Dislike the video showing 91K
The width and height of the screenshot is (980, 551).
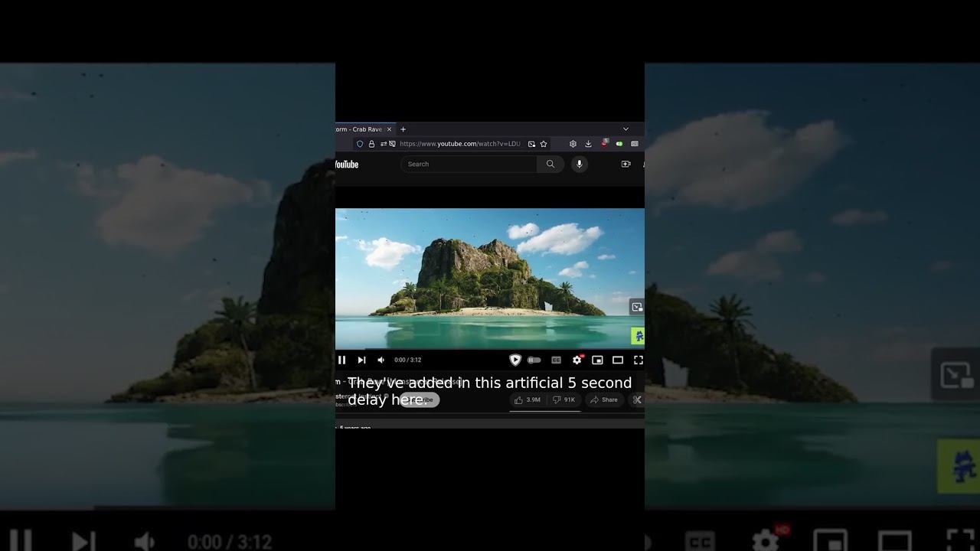[563, 399]
